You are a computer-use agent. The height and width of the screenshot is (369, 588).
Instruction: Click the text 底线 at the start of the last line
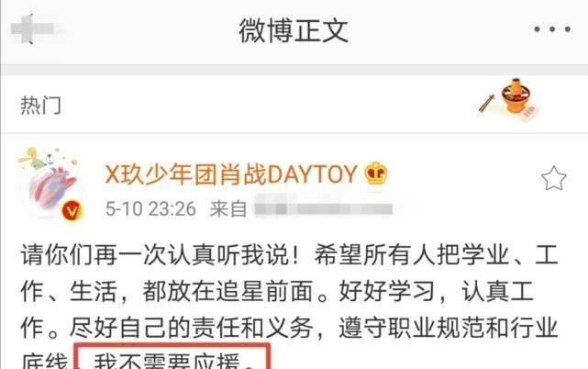click(x=44, y=361)
